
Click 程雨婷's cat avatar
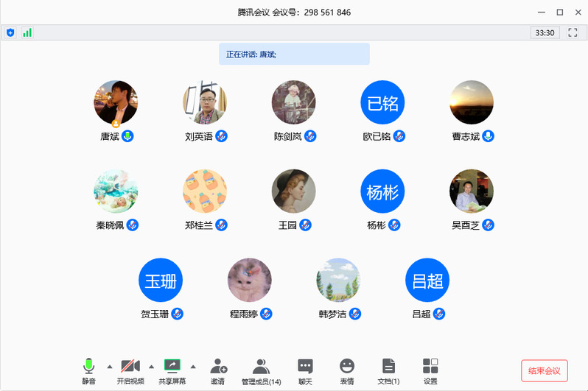coord(250,280)
